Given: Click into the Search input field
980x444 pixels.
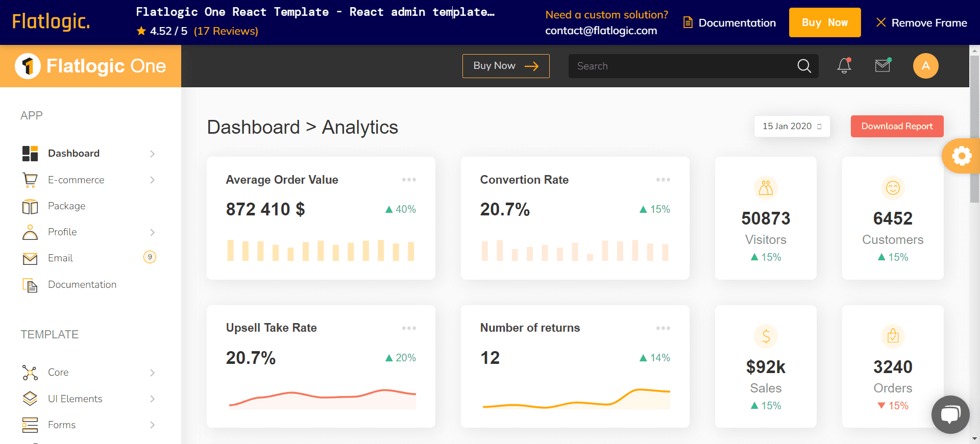Looking at the screenshot, I should [x=681, y=66].
